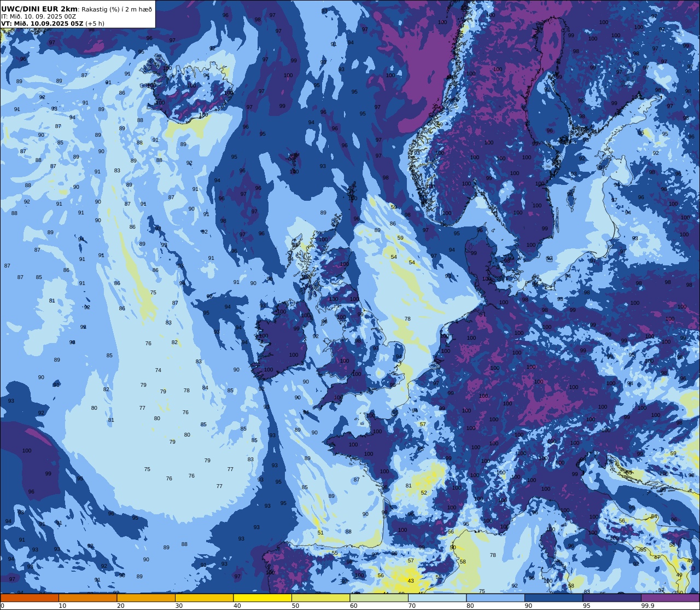The width and height of the screenshot is (700, 610).
Task: Click the IT: Mið. 10. 09. 2025 00Z line
Action: [x=38, y=16]
